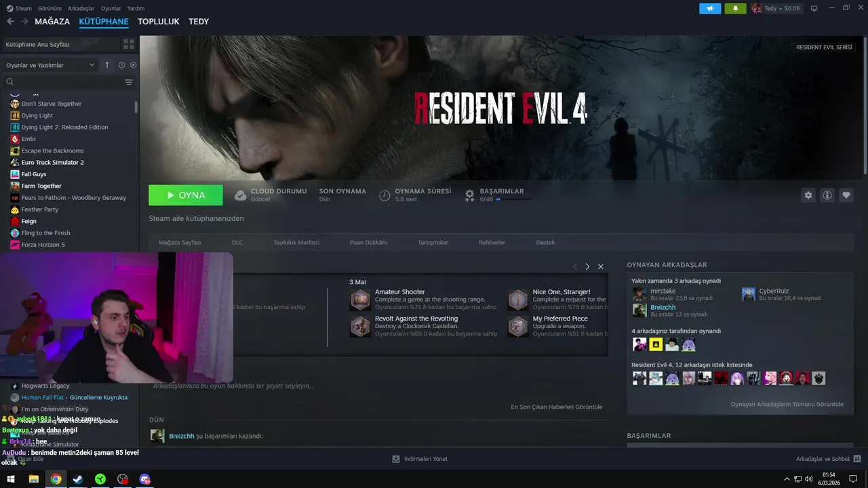Close the achievements activity panel

601,266
